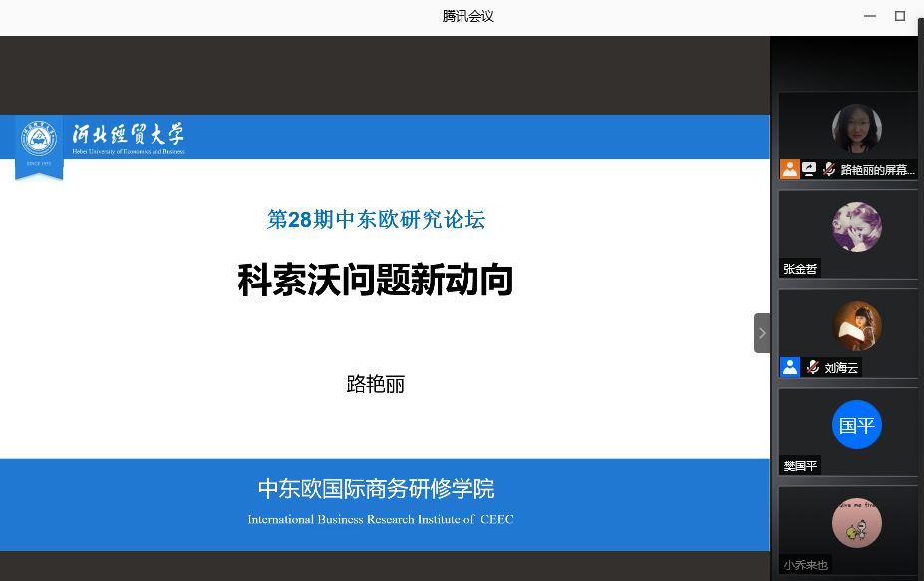Click the 小乔来也 name label
This screenshot has width=924, height=581.
tap(806, 564)
